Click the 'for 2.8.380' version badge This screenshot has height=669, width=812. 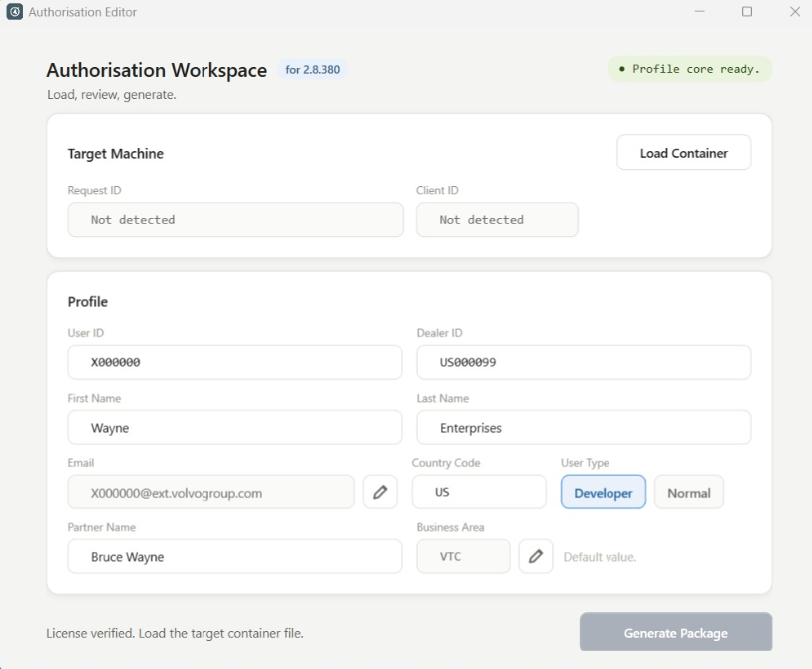(313, 70)
